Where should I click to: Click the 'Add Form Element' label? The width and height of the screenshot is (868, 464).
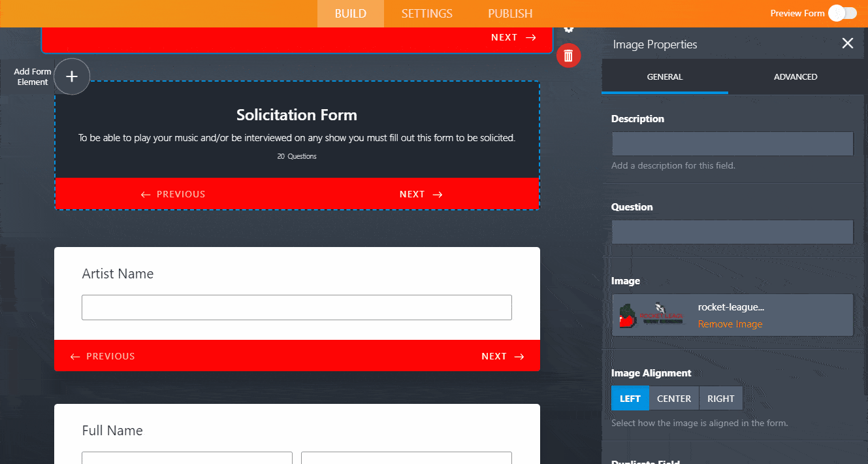33,76
